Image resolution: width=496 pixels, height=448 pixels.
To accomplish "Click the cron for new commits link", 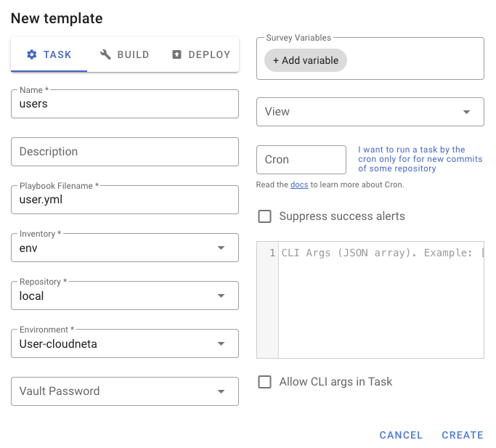I will 420,159.
